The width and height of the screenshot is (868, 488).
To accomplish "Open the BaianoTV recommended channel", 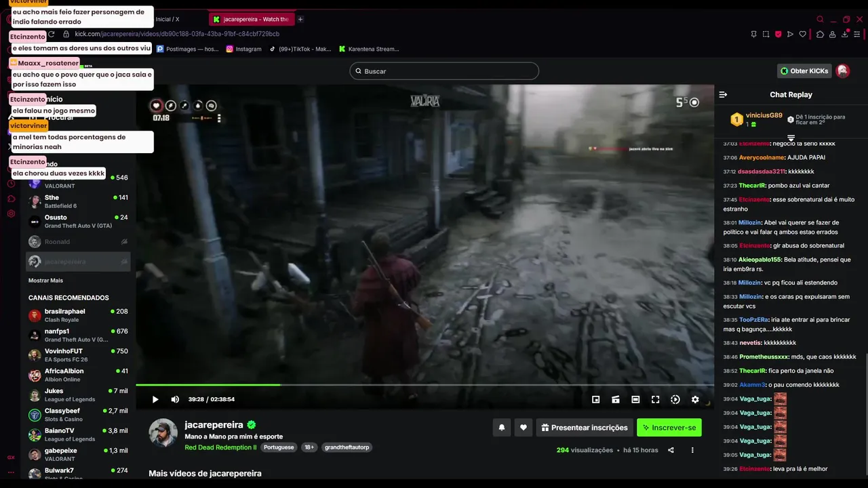I will pyautogui.click(x=78, y=435).
